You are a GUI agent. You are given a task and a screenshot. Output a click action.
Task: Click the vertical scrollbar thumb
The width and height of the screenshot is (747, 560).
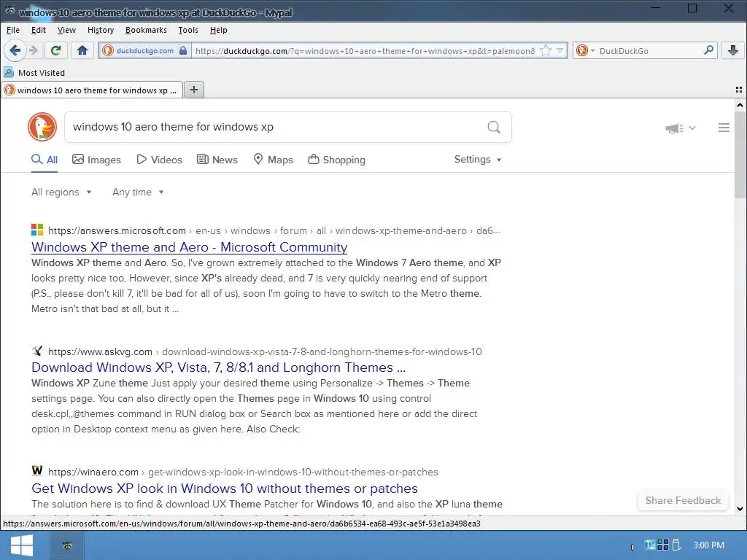pyautogui.click(x=740, y=155)
